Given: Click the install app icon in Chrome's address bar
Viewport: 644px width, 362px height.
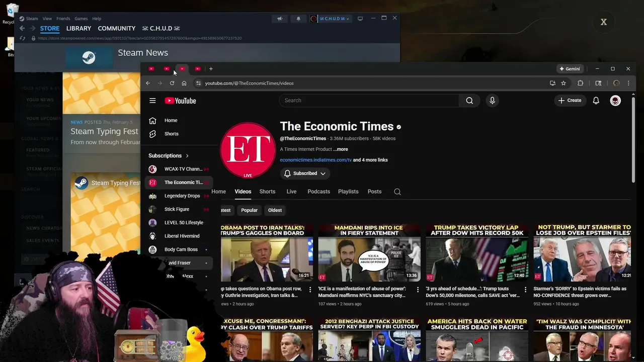Looking at the screenshot, I should pyautogui.click(x=552, y=83).
